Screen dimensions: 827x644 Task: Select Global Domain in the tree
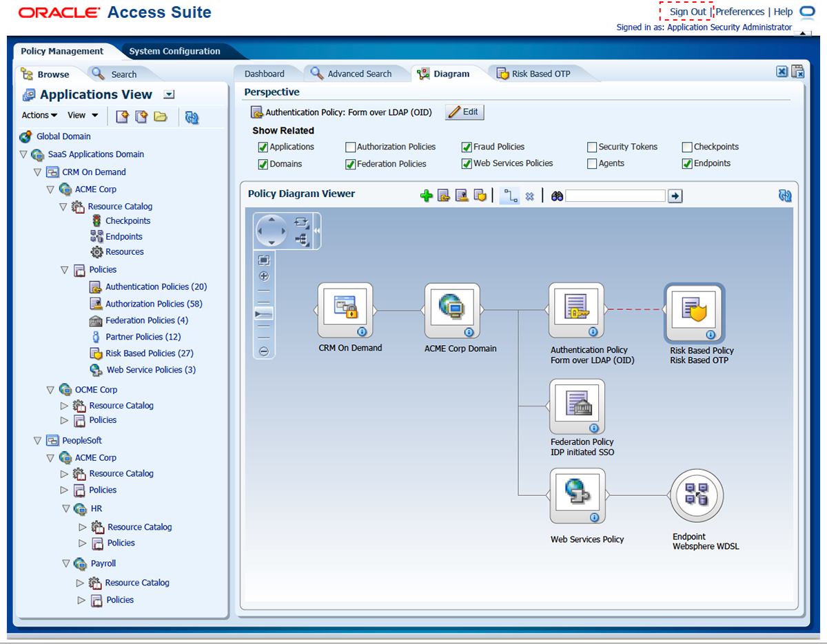tap(63, 136)
